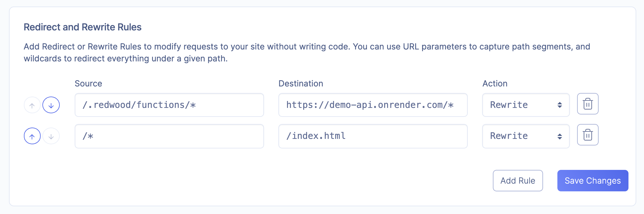Move the /* rule up
644x214 pixels.
pyautogui.click(x=32, y=136)
